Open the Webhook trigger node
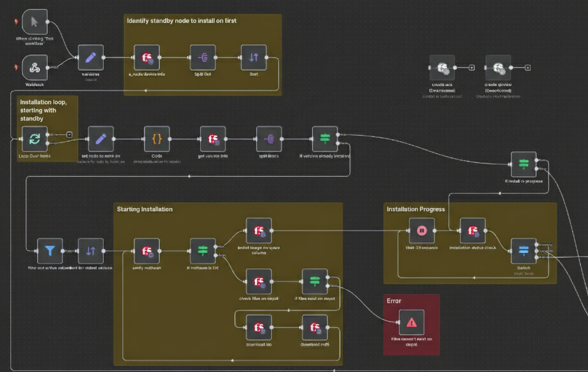The width and height of the screenshot is (588, 372). click(35, 68)
